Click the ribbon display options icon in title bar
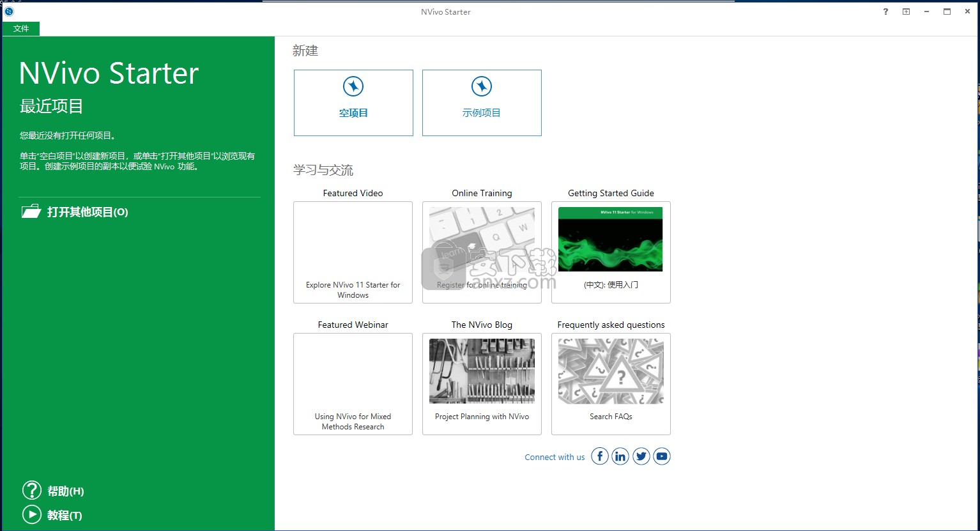 [x=906, y=12]
